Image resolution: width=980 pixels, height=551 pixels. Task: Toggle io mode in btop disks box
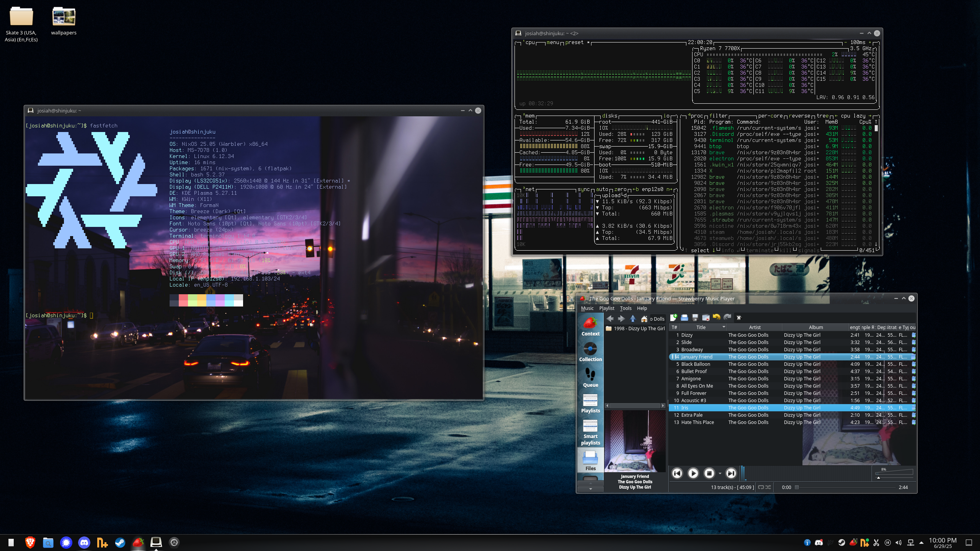point(666,116)
